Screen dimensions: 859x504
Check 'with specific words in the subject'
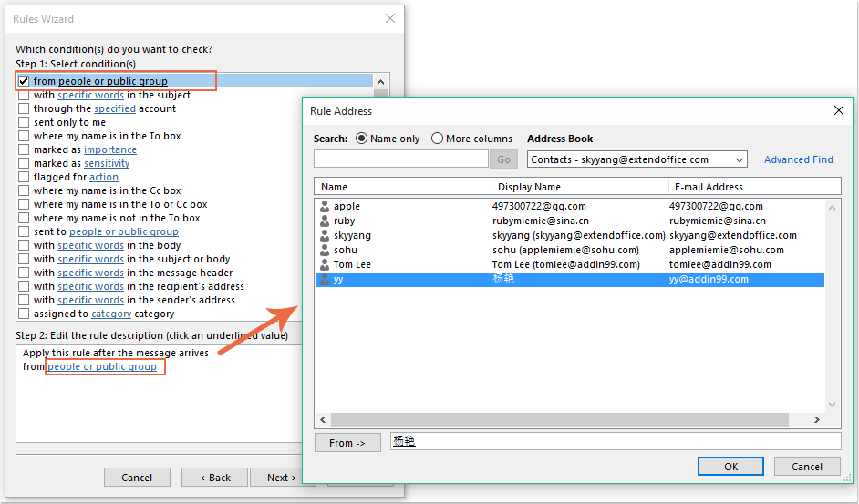pyautogui.click(x=24, y=95)
